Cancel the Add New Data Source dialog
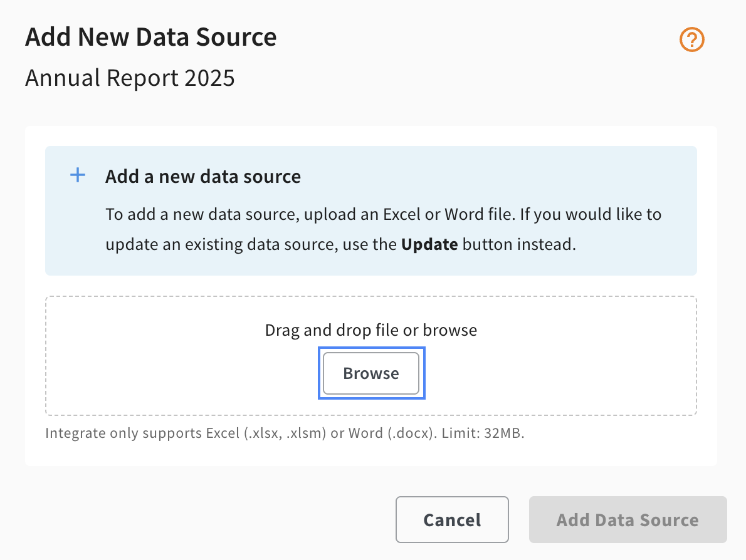Screen dimensions: 746x560 (x=452, y=519)
